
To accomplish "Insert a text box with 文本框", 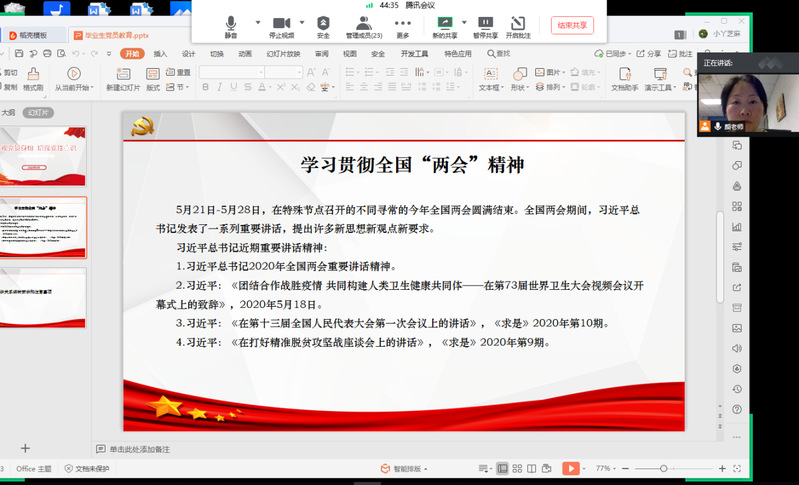I will pos(490,78).
